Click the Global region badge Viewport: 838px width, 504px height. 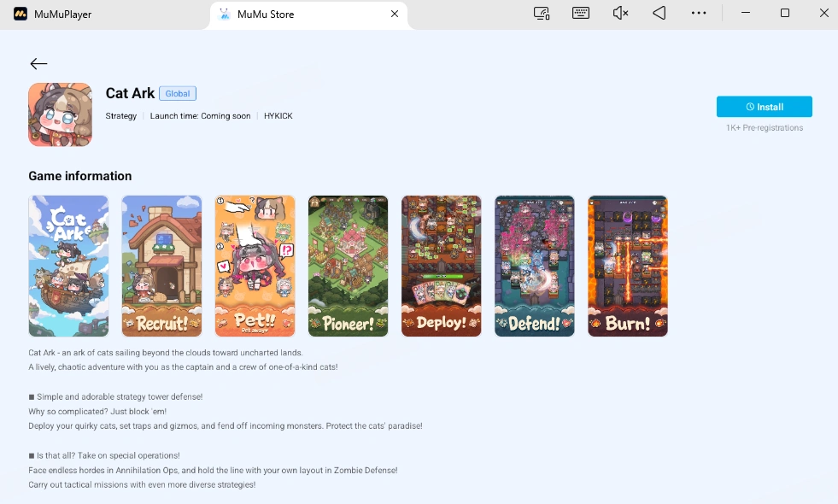tap(178, 93)
